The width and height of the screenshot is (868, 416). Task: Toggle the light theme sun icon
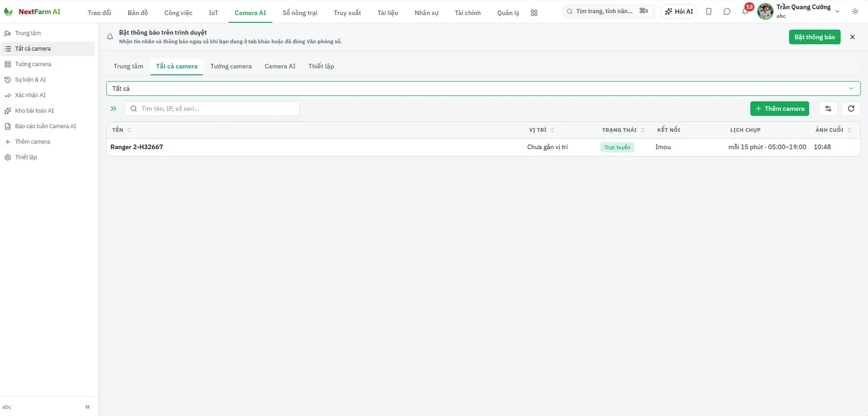(855, 11)
